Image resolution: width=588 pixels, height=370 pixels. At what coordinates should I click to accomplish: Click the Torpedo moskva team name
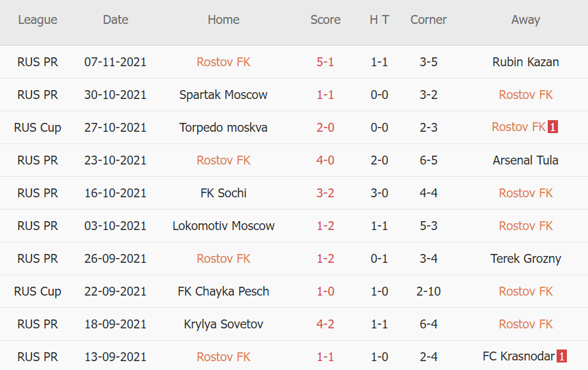click(x=223, y=128)
